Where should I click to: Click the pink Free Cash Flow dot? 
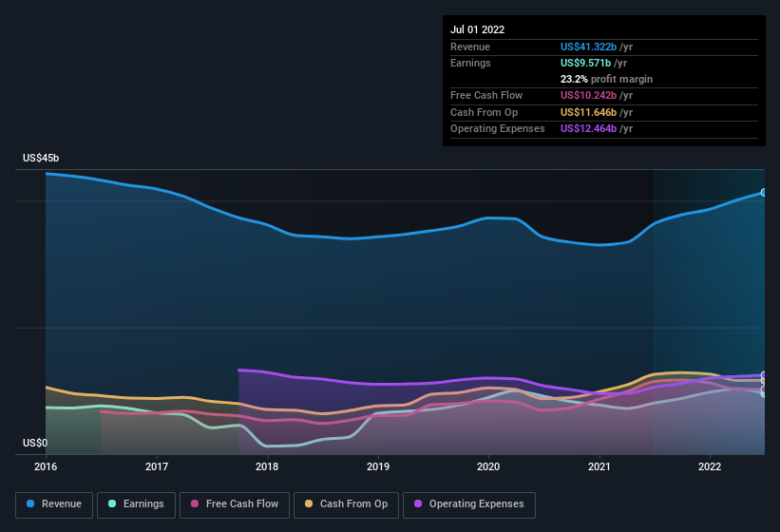pos(195,504)
